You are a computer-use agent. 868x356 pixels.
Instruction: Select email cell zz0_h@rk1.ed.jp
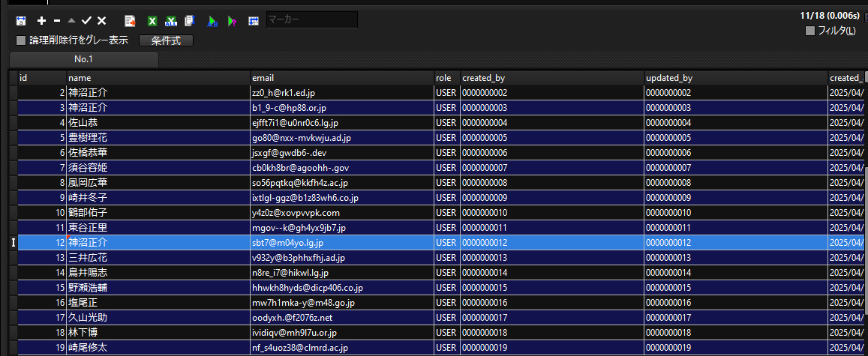tap(342, 93)
